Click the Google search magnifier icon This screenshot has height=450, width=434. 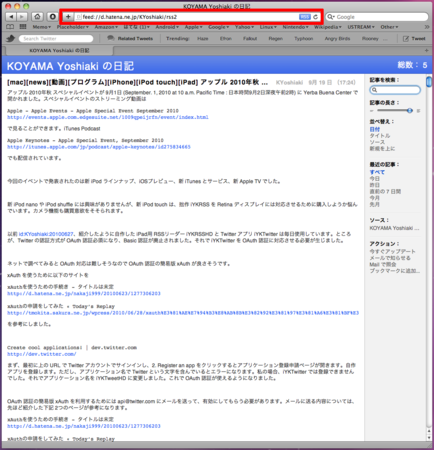pyautogui.click(x=331, y=17)
